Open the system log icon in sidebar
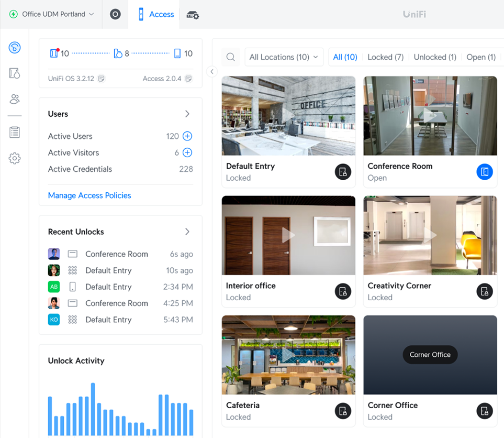Screen dimensions: 504x438 point(15,133)
